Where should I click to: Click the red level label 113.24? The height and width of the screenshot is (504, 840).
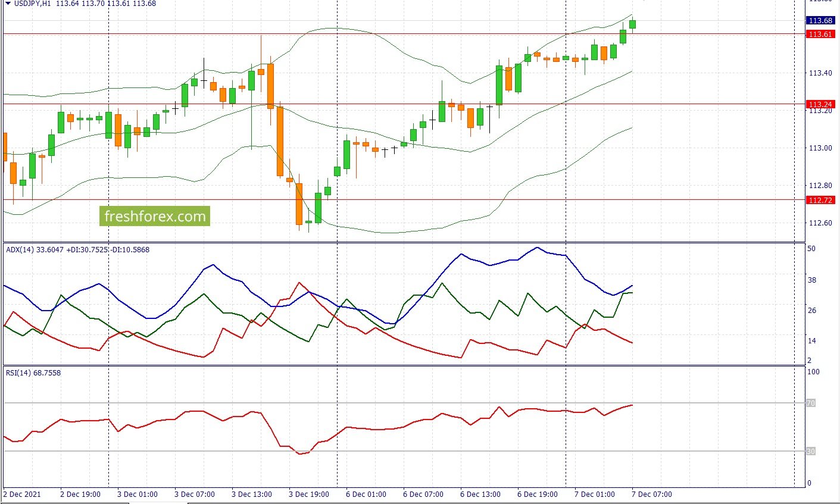coord(820,104)
